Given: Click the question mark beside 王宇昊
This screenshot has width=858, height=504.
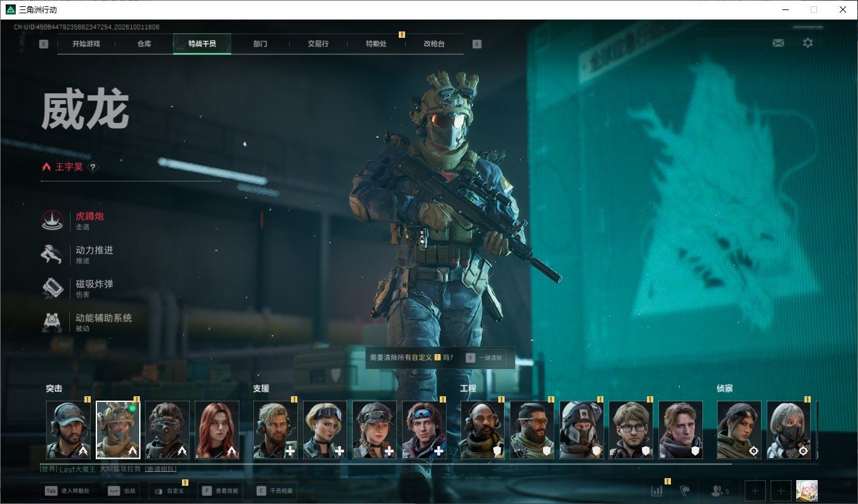Looking at the screenshot, I should pos(93,168).
